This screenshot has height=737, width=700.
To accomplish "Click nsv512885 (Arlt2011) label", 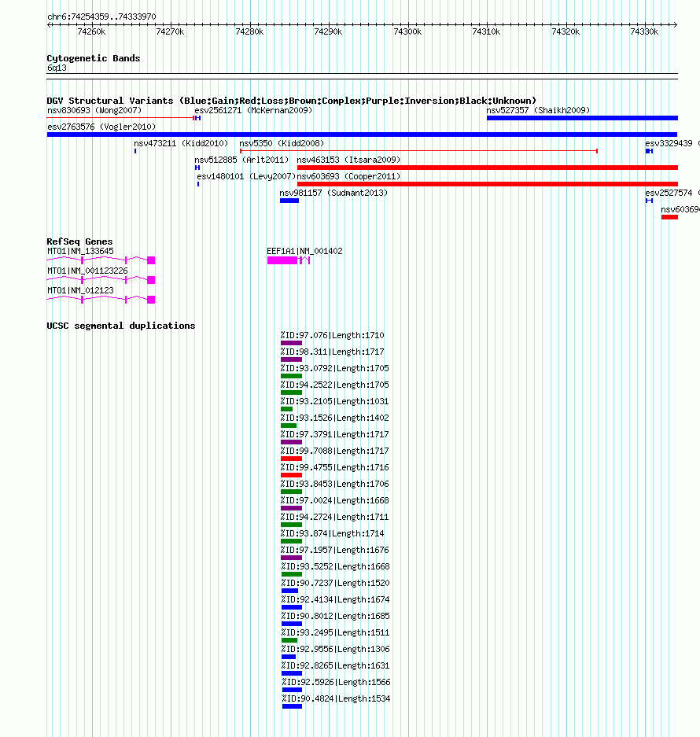I will [x=241, y=160].
